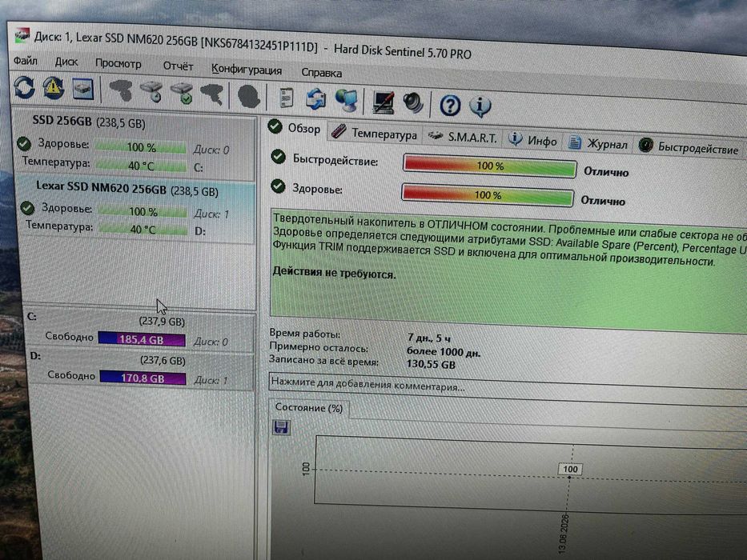The image size is (747, 560).
Task: Click the Отлично label beside Здоровье bar
Action: (603, 201)
